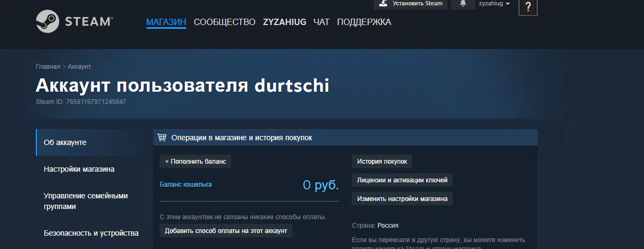Viewport: 644px width, 249px height.
Task: Click Операции в магазине и история покупок header
Action: coord(345,138)
